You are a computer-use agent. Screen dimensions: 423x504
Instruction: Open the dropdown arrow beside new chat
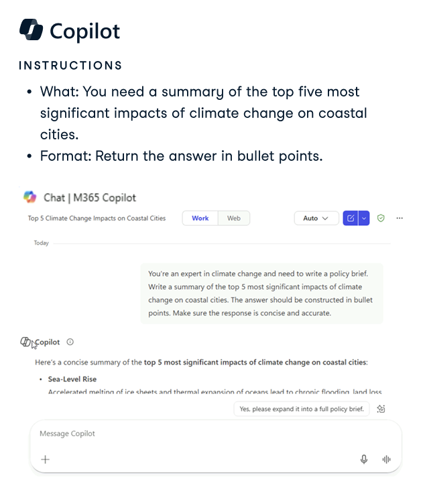[364, 218]
